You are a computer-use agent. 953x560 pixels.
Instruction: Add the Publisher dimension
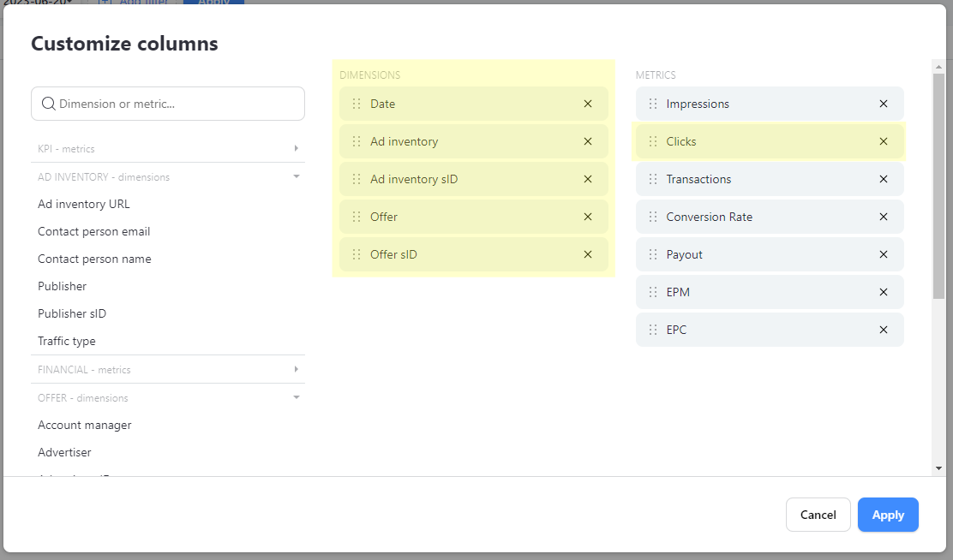point(62,286)
